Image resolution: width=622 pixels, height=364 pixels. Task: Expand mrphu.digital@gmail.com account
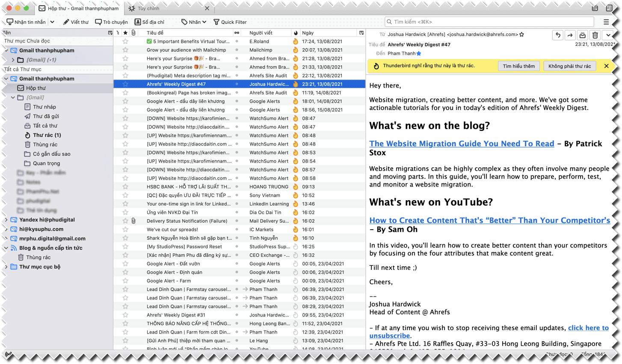pos(6,239)
